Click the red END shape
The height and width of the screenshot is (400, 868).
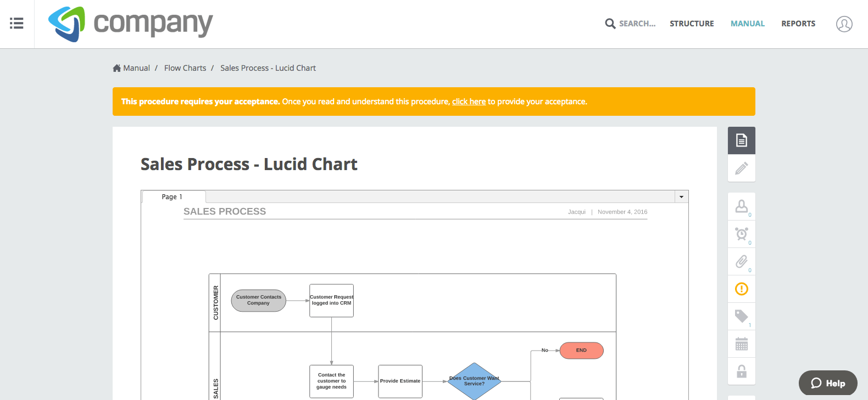tap(581, 351)
